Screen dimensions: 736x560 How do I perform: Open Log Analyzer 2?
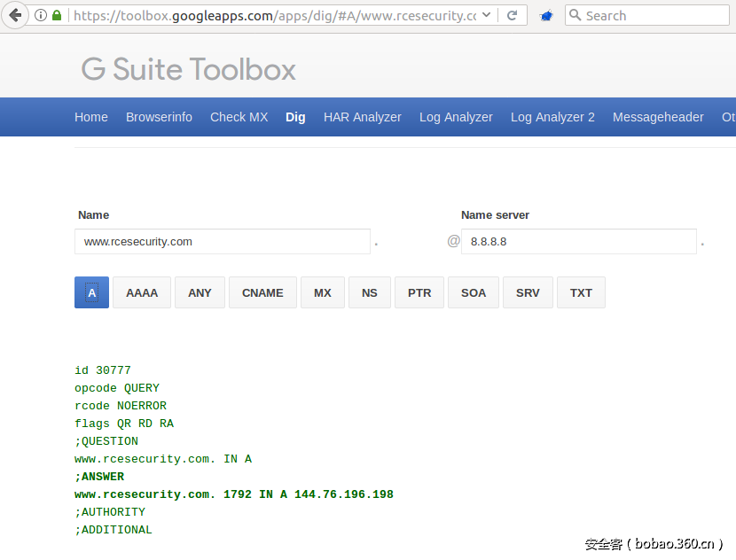552,116
